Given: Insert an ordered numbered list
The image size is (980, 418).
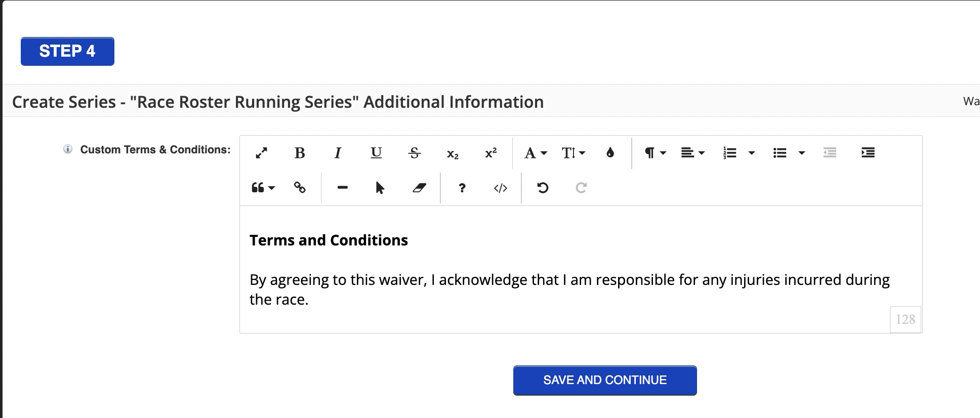Looking at the screenshot, I should click(729, 153).
